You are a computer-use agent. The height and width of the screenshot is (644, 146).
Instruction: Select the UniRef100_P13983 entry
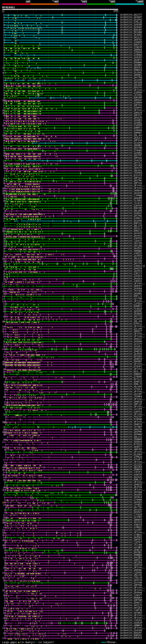131,201
